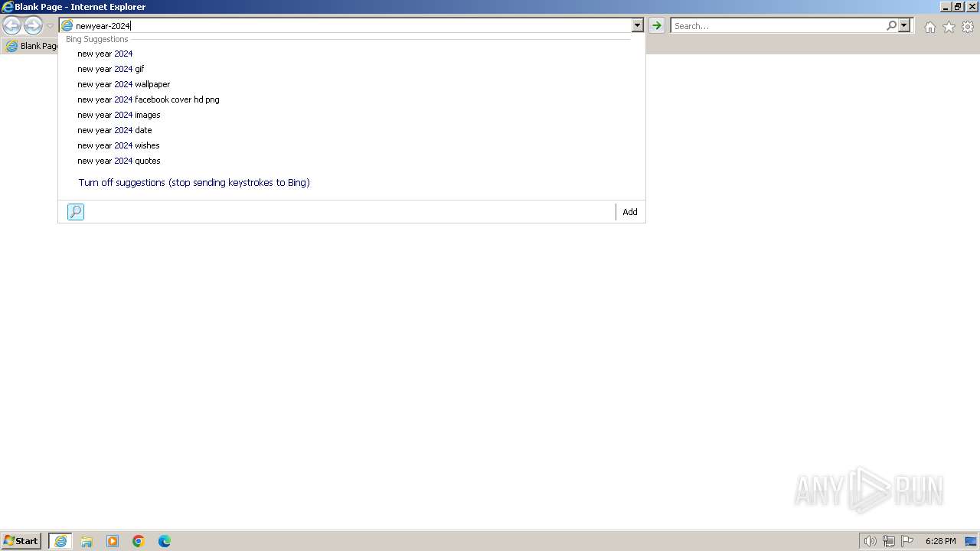Open the Tools gear icon
Image resolution: width=980 pixels, height=551 pixels.
968,27
